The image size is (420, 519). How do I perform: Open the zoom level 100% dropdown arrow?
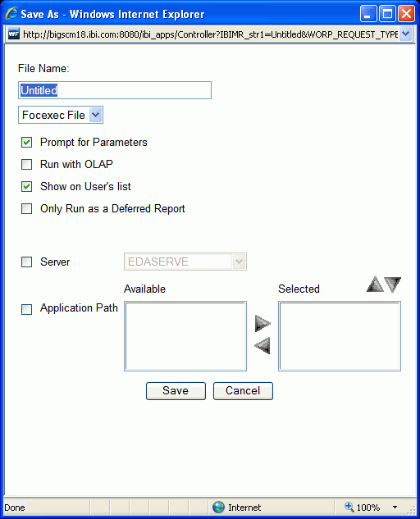click(x=395, y=507)
